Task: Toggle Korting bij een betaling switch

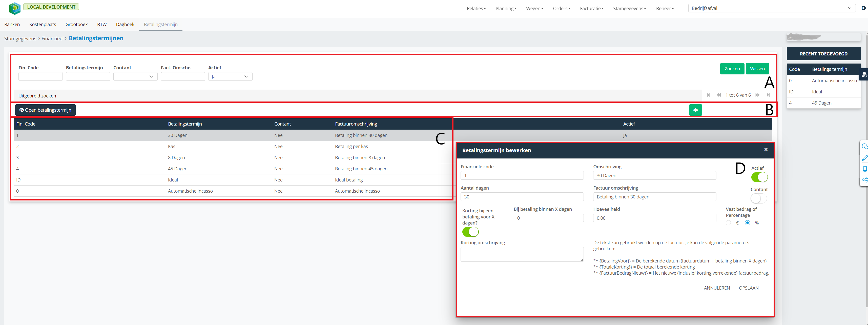Action: [470, 232]
